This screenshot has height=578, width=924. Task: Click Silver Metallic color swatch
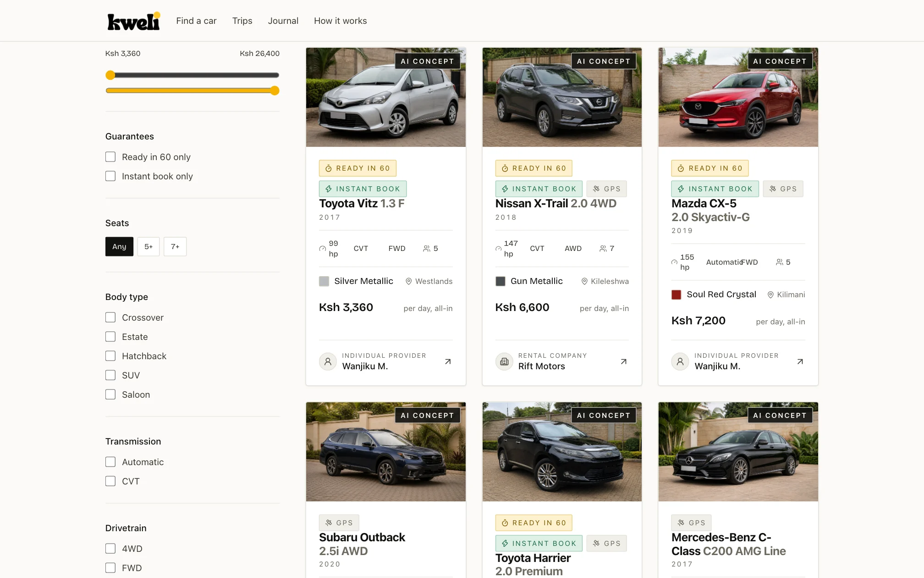(x=324, y=281)
